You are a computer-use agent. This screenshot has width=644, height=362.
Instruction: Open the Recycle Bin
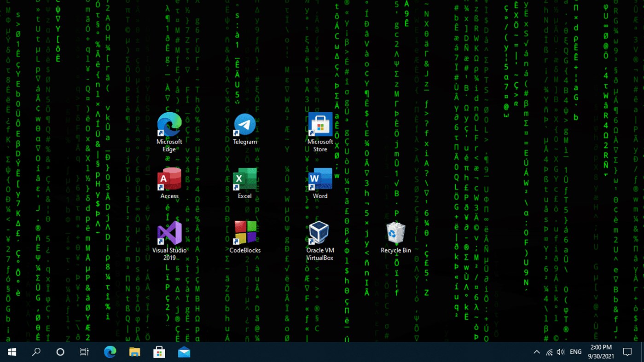[395, 232]
